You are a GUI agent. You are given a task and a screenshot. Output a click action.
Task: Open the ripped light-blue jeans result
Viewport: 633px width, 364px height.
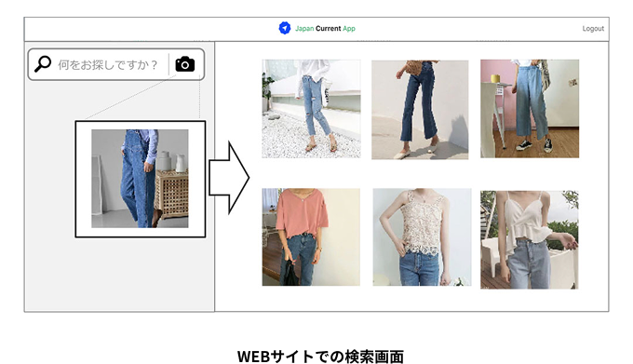pyautogui.click(x=311, y=109)
